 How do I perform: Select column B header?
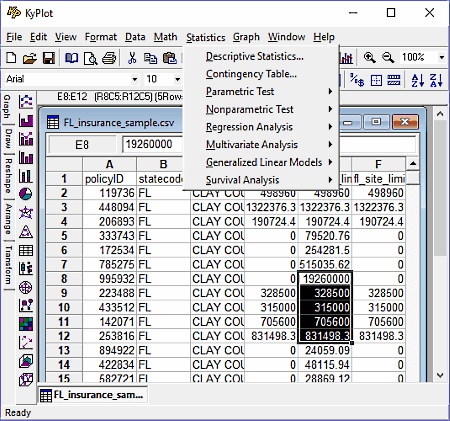tap(163, 164)
